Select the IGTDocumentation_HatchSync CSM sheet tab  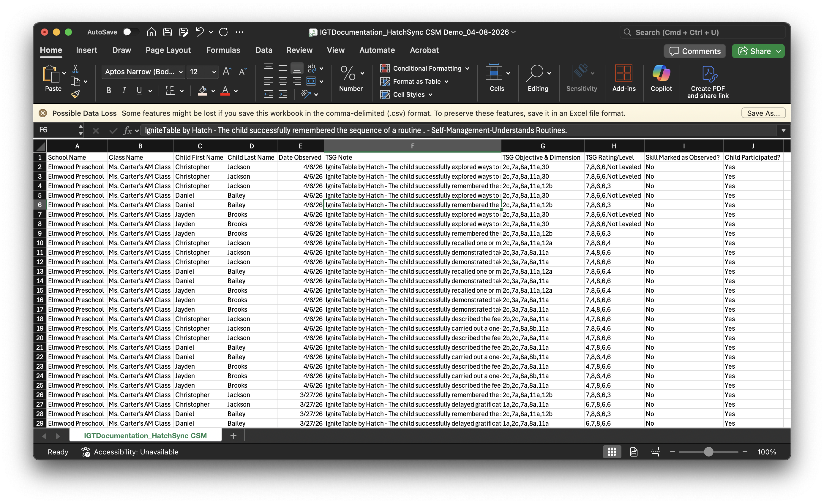[146, 435]
